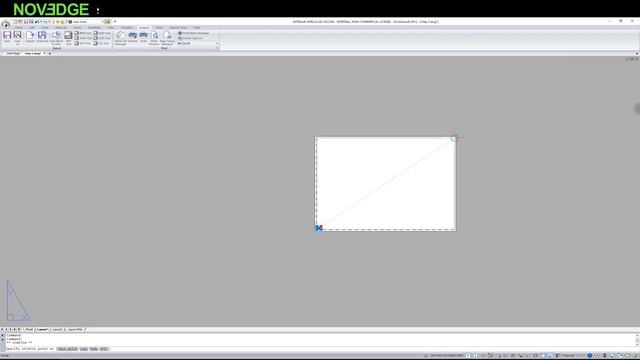Click the blue grip at viewport corner
640x360 pixels.
(319, 228)
